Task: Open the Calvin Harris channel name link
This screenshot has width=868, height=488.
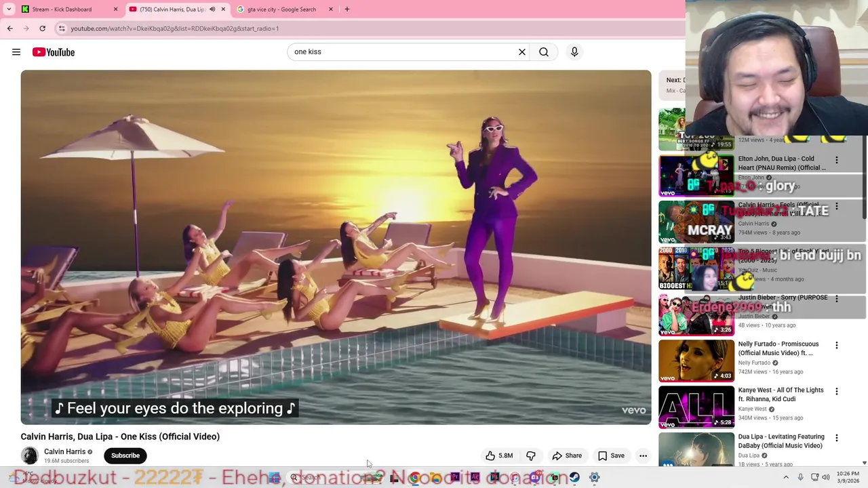Action: 65,451
